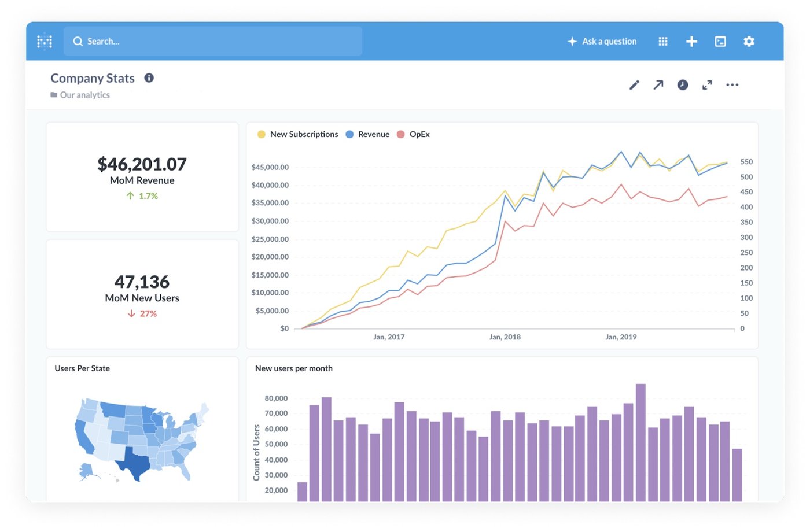Click the auto-refresh clock icon
The image size is (810, 532).
point(683,84)
